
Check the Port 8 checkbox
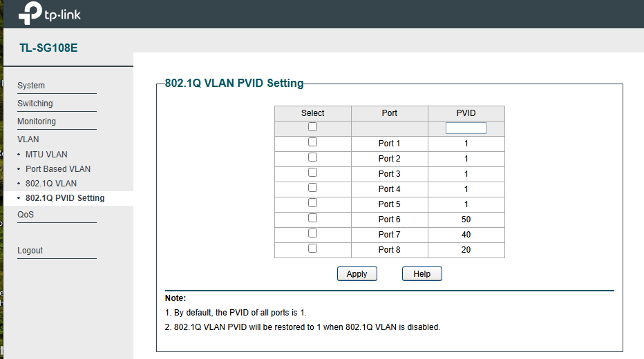pos(312,249)
